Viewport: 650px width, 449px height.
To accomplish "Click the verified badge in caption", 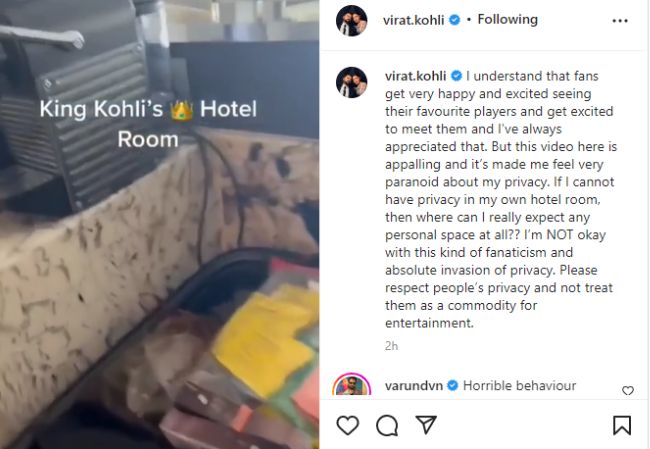I will [456, 76].
